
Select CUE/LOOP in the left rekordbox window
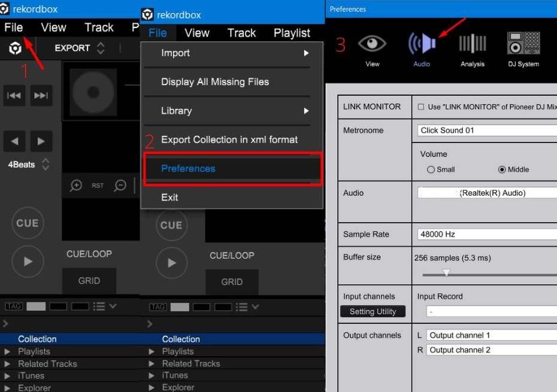[89, 254]
